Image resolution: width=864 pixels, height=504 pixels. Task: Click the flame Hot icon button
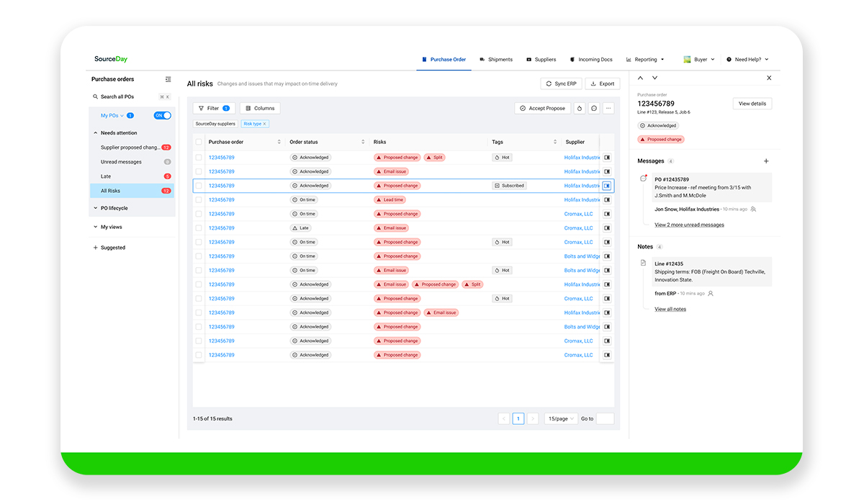coord(580,108)
